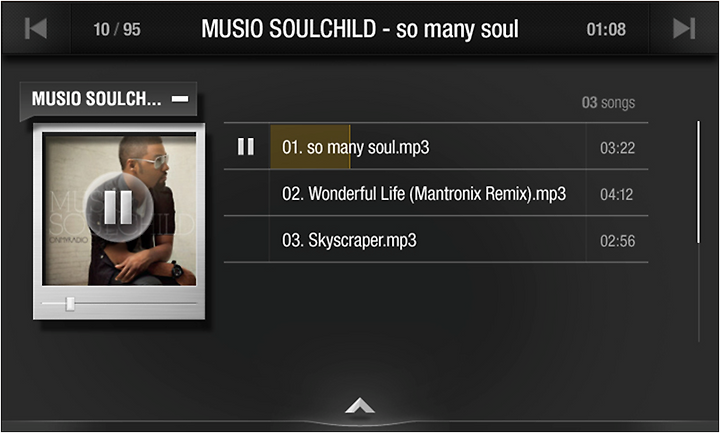Skip to the previous track
720x433 pixels.
(36, 29)
